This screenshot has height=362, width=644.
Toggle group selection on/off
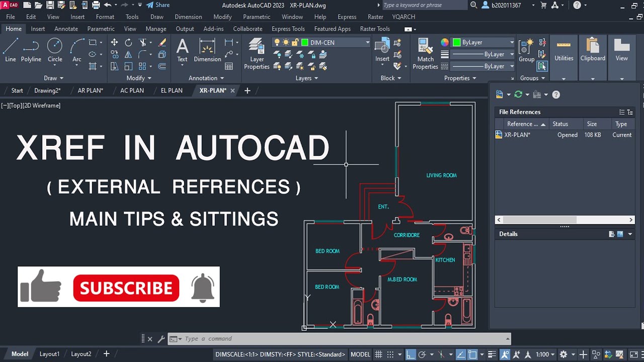[542, 66]
